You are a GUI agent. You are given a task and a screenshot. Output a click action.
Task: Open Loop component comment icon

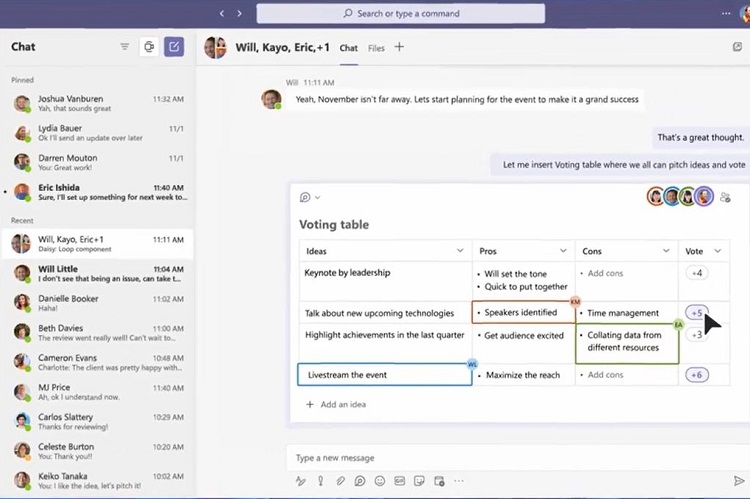point(305,197)
